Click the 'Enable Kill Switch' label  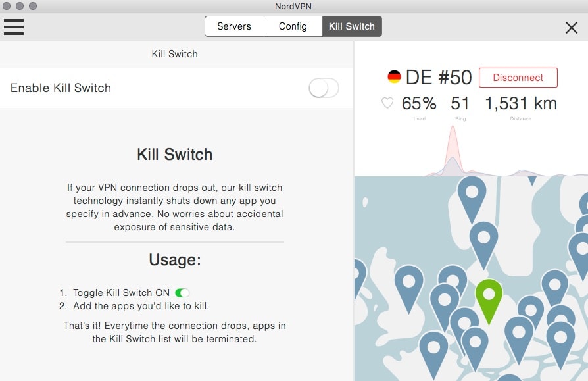click(61, 88)
